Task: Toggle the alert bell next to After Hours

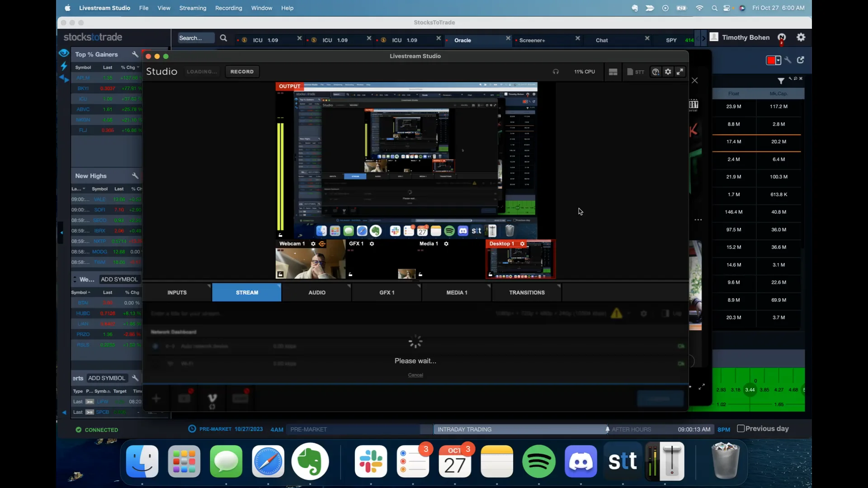Action: coord(608,429)
